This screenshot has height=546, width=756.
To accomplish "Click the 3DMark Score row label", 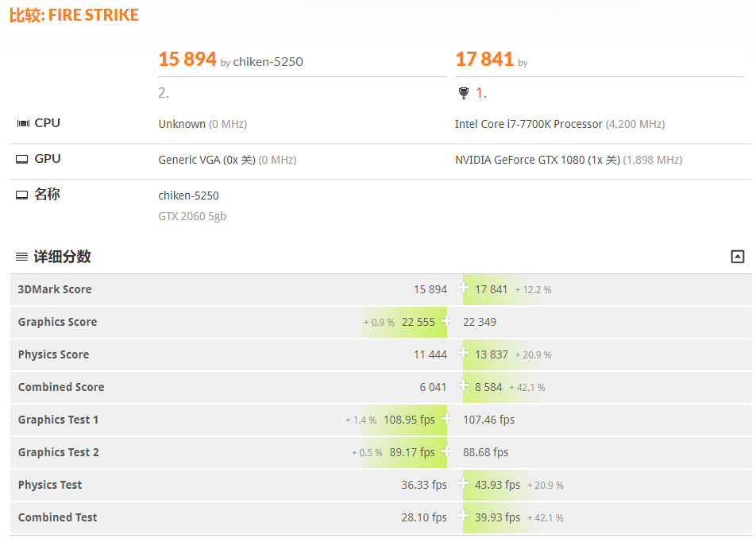I will point(55,289).
